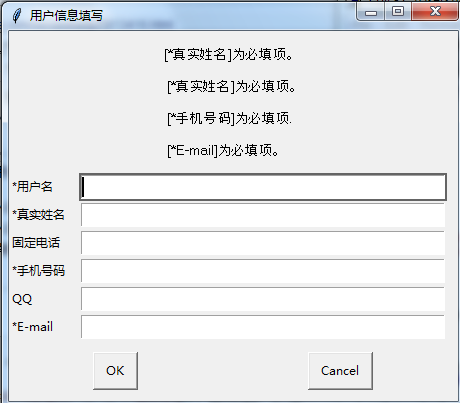Click the *真实姓名 field label
460x403 pixels.
[x=38, y=215]
